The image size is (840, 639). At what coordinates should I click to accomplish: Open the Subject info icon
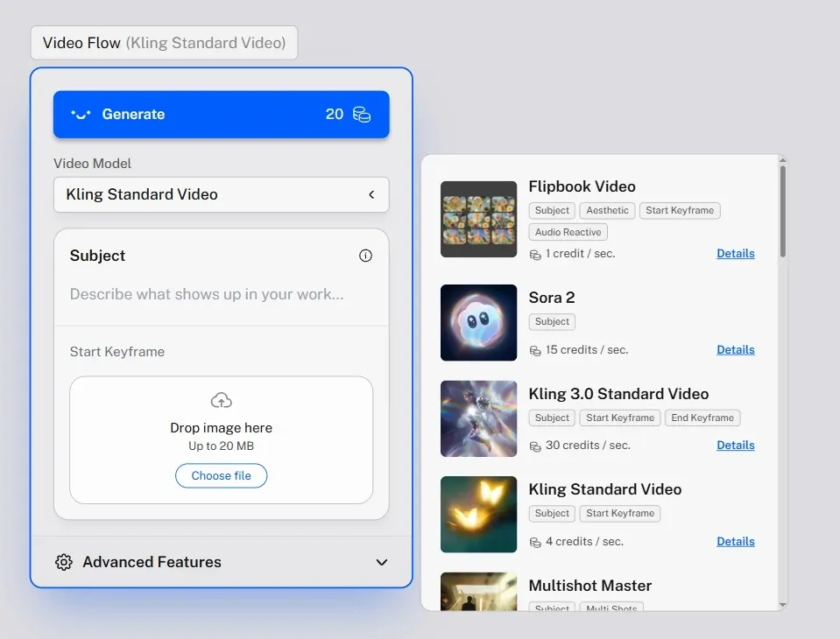[365, 256]
